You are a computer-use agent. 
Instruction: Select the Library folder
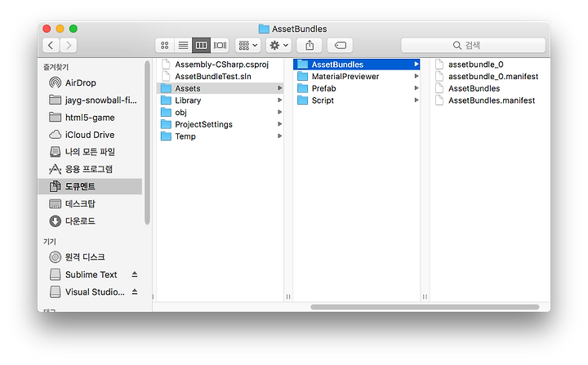(x=220, y=100)
